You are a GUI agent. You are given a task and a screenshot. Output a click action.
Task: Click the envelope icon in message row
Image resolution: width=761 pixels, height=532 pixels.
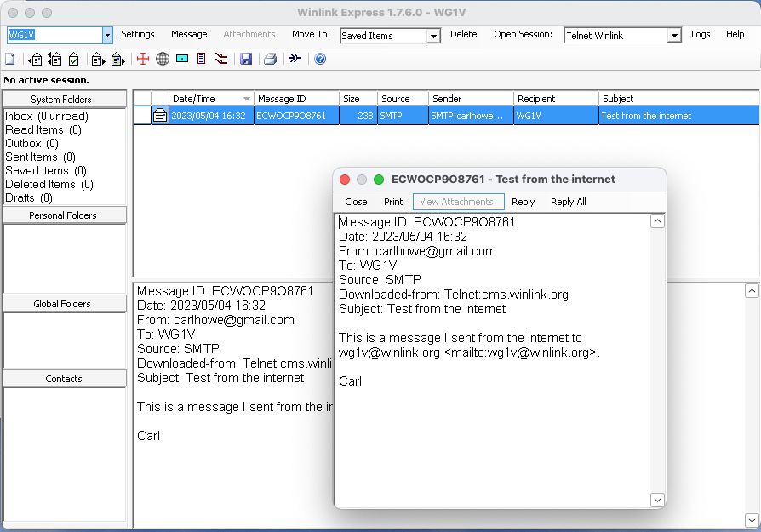160,116
